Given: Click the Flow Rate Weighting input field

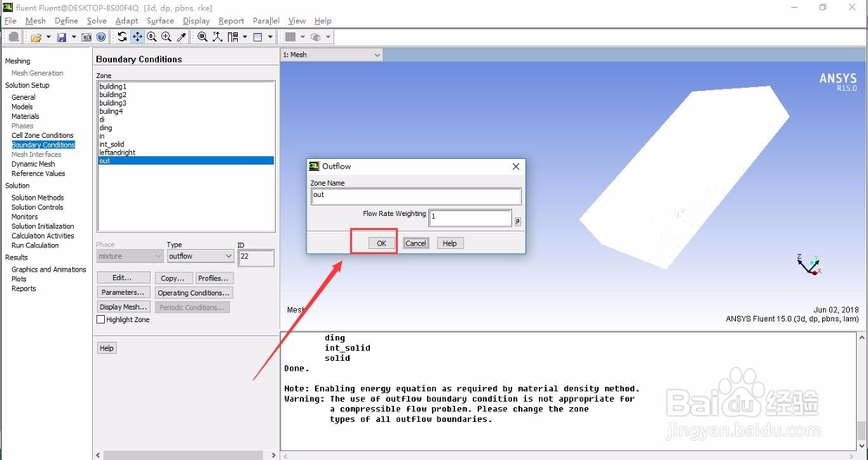Looking at the screenshot, I should pos(470,218).
